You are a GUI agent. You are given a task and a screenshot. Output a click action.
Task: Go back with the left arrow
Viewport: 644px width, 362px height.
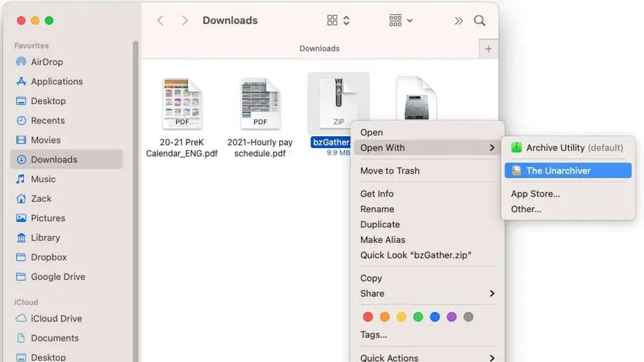160,20
